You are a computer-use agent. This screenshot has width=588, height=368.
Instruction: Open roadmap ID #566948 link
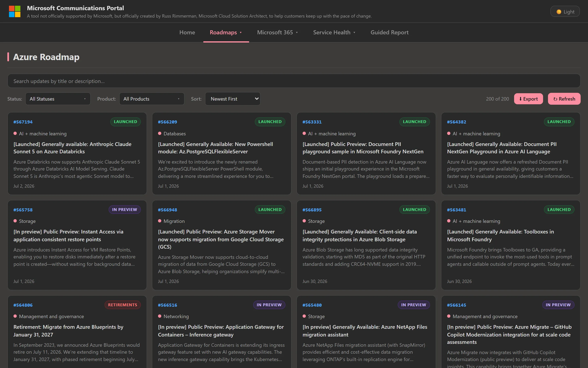167,210
